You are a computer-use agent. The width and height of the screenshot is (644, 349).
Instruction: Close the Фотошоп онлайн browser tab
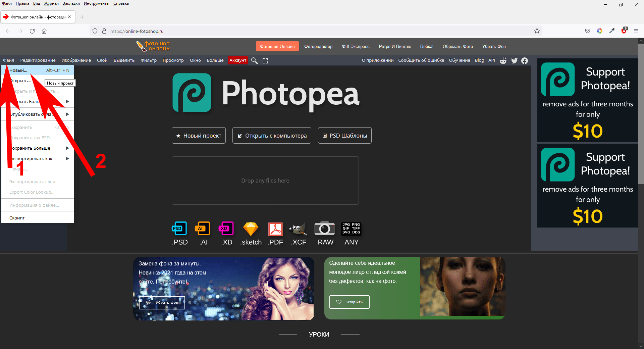click(x=69, y=17)
